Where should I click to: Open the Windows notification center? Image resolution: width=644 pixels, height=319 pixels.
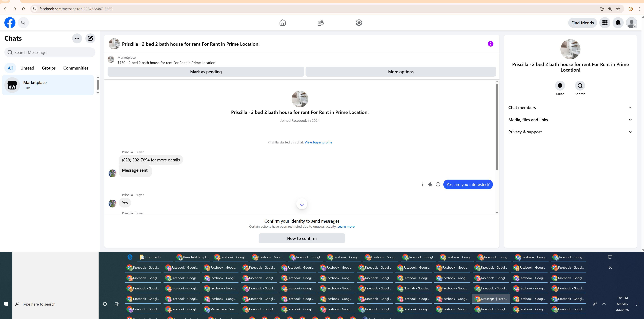click(x=637, y=304)
